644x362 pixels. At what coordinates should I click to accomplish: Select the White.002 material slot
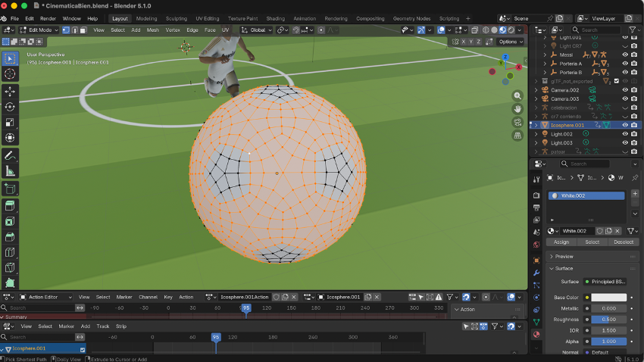(x=586, y=195)
